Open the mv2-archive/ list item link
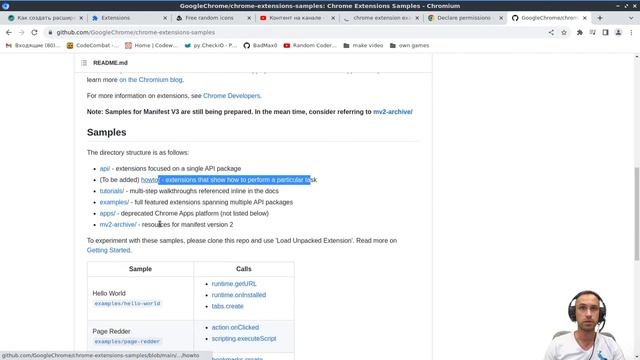640x360 pixels. tap(118, 224)
